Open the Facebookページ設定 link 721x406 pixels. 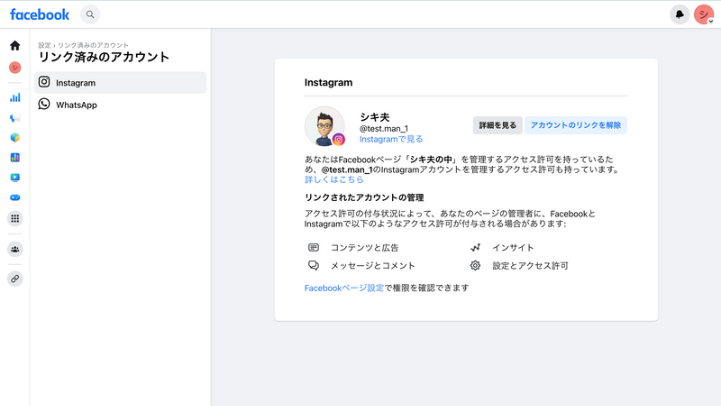[344, 288]
